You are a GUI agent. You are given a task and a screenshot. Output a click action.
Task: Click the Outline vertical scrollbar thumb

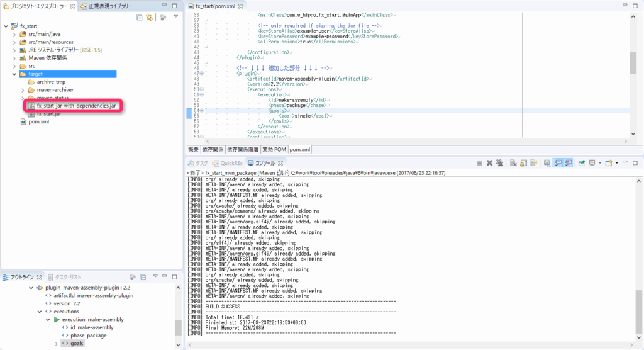pyautogui.click(x=178, y=327)
